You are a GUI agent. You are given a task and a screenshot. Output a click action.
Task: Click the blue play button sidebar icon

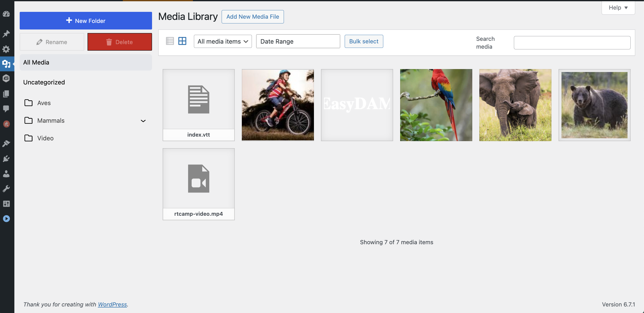pos(6,218)
